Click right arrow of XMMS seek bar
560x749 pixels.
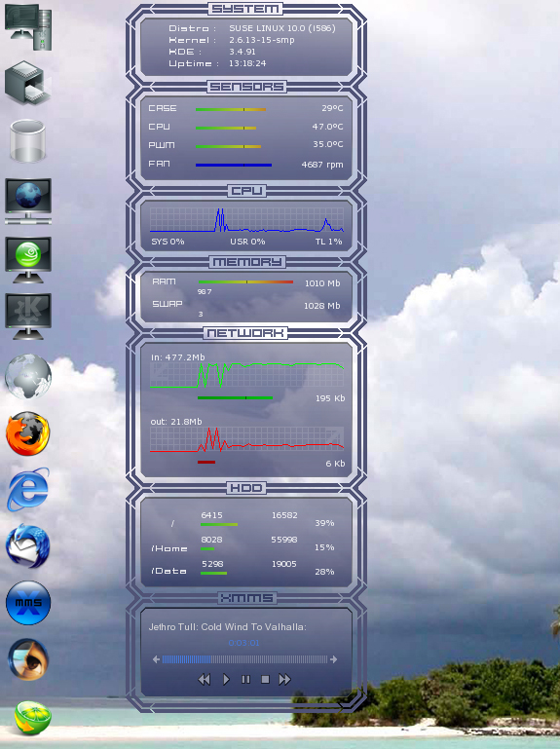pos(333,659)
